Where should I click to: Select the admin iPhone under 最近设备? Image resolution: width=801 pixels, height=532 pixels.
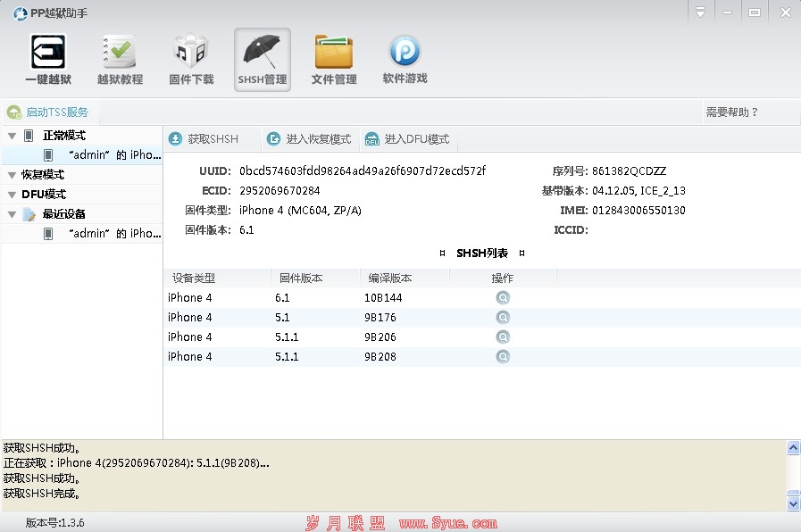[82, 233]
